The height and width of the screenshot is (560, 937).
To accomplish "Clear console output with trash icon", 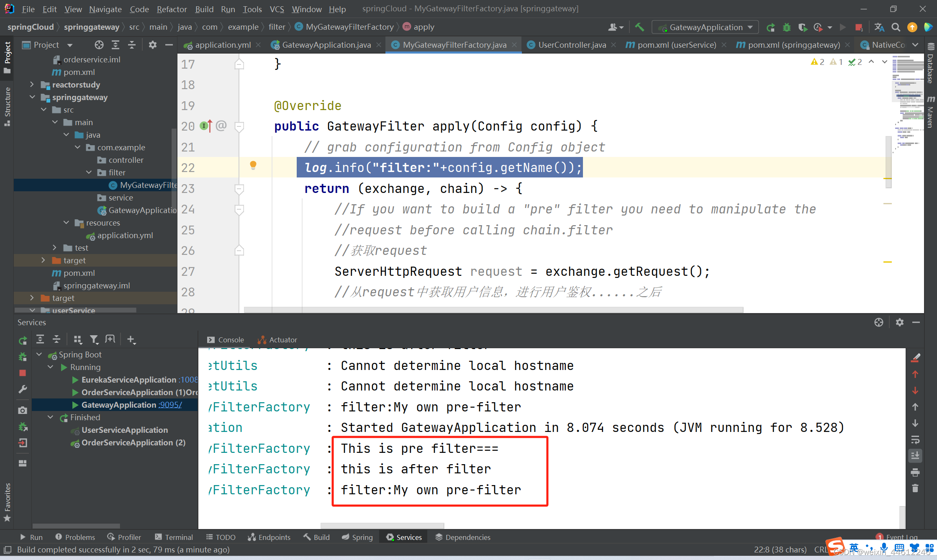I will pyautogui.click(x=915, y=488).
